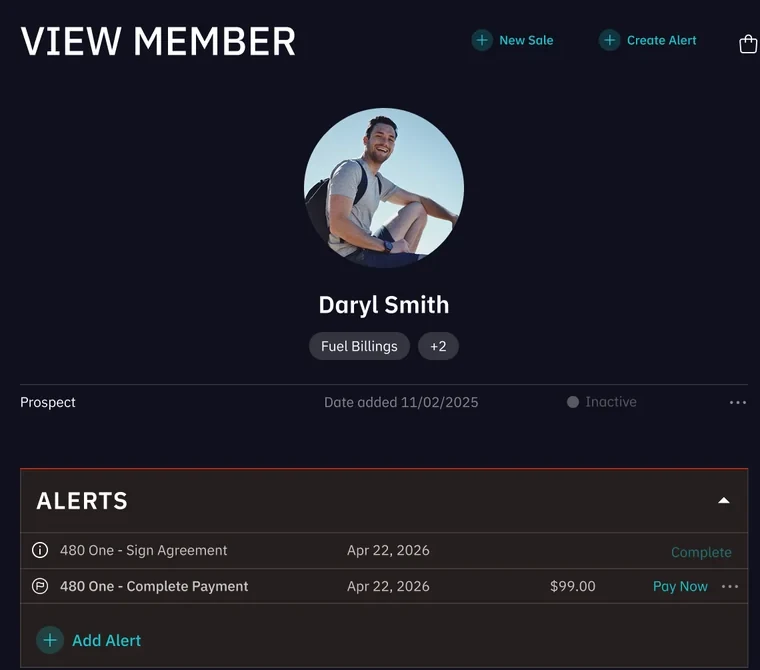Viewport: 760px width, 670px height.
Task: Click the payment icon beside Complete Payment
Action: (x=40, y=586)
